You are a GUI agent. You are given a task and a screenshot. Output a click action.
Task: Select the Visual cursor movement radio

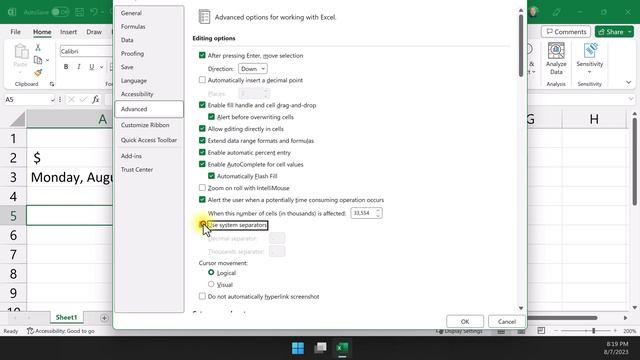point(211,284)
